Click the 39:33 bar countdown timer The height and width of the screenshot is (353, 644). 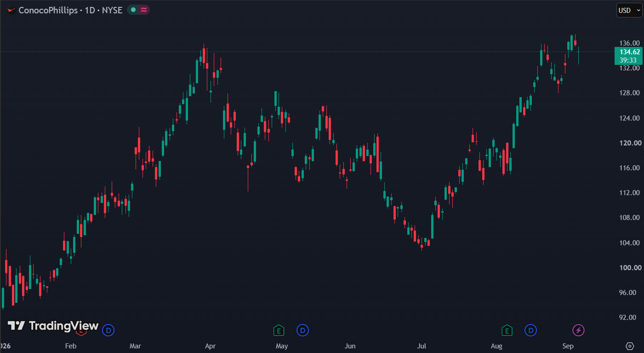[x=628, y=60]
